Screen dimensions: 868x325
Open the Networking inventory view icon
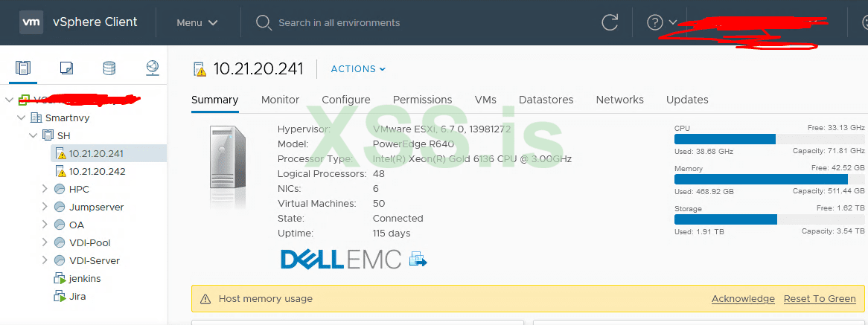pyautogui.click(x=152, y=68)
